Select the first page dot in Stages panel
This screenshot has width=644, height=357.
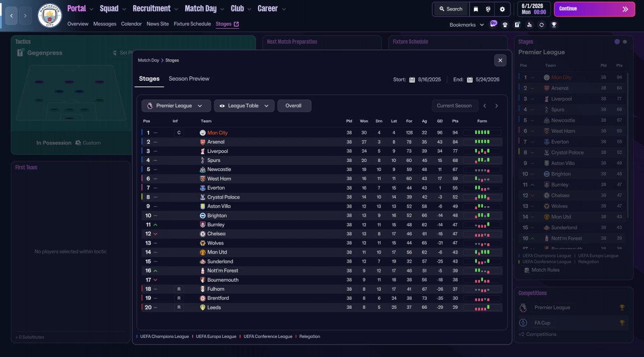click(x=617, y=42)
